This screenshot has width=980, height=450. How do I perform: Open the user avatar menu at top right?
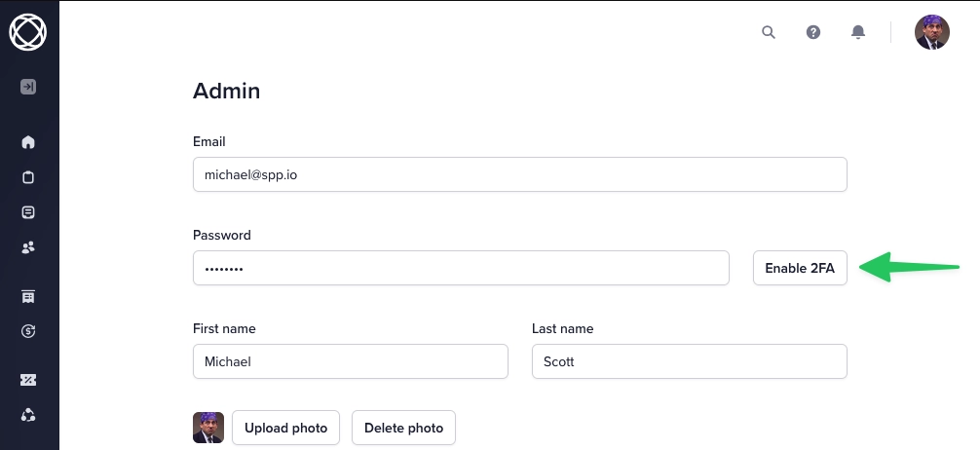932,32
